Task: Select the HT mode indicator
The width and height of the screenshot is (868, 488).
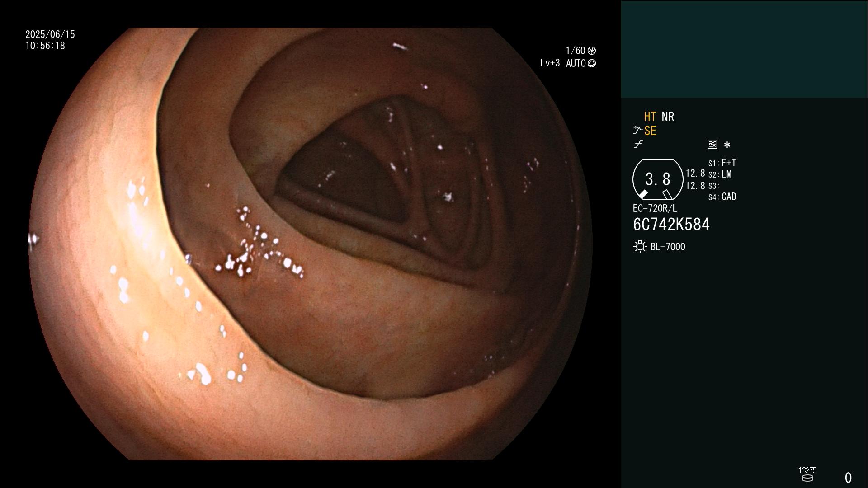Action: (650, 117)
